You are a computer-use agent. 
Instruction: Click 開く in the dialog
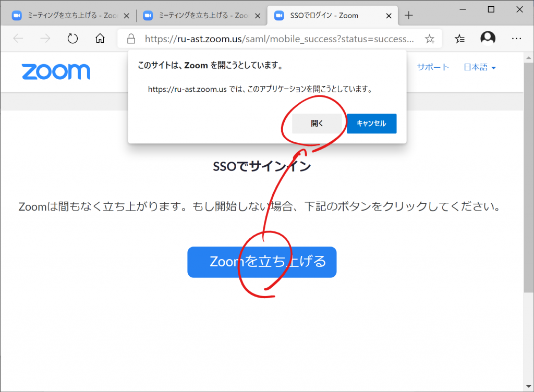coord(317,123)
